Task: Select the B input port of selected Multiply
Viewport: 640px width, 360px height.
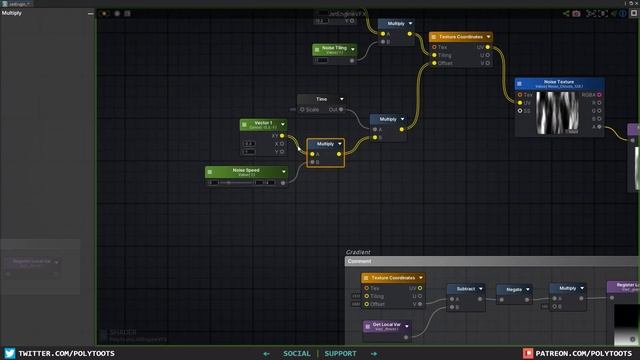Action: 312,162
